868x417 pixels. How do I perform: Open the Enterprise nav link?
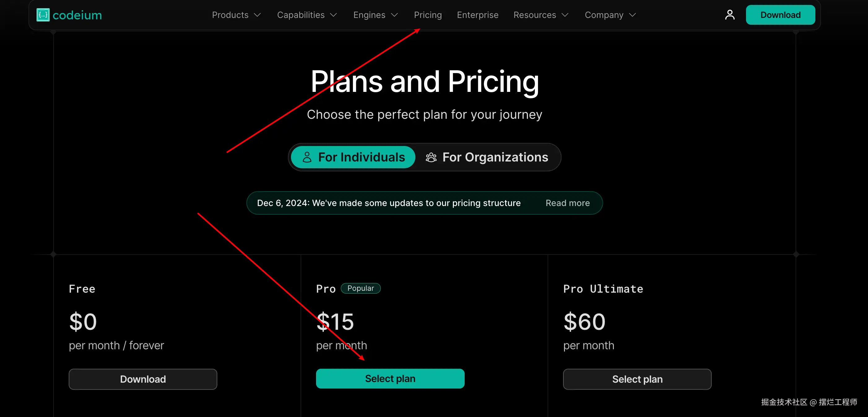point(477,15)
